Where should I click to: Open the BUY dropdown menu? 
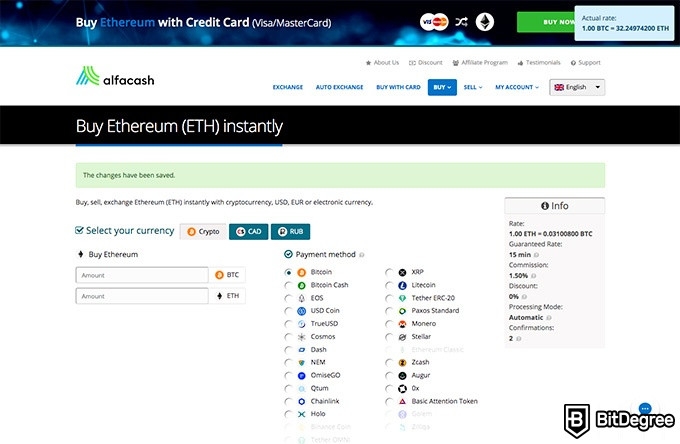(442, 87)
